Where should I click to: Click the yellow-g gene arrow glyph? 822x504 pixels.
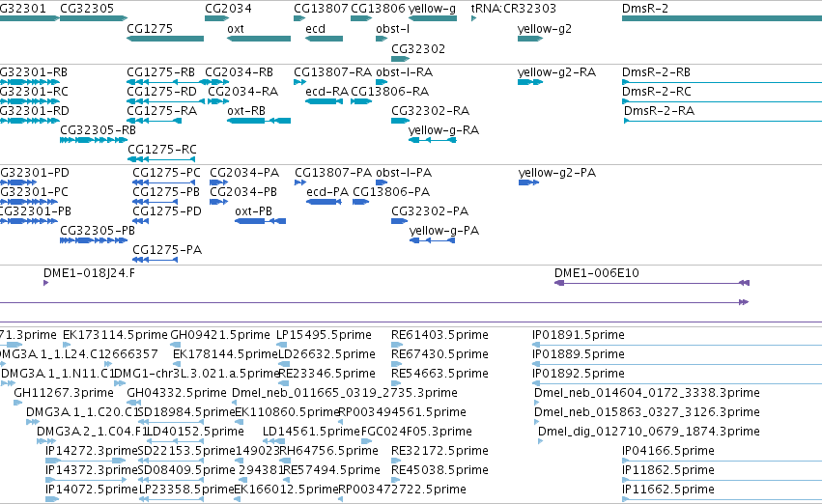click(433, 18)
